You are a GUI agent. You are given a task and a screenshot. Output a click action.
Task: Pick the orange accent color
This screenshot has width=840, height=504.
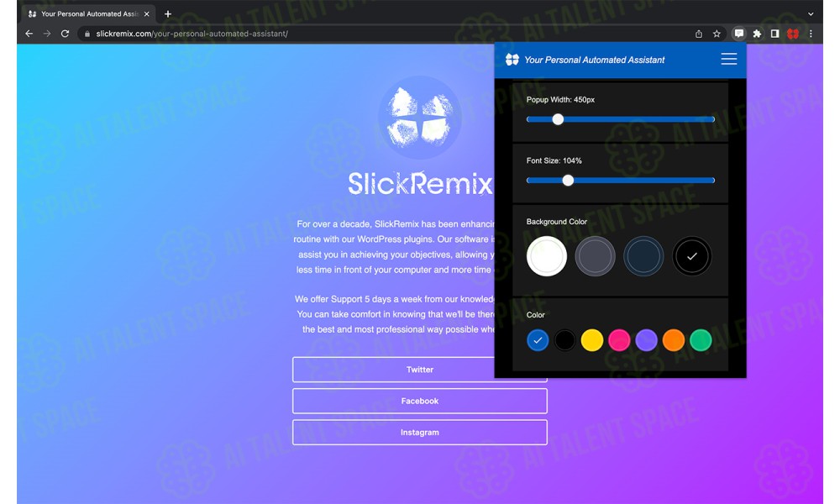pyautogui.click(x=674, y=340)
